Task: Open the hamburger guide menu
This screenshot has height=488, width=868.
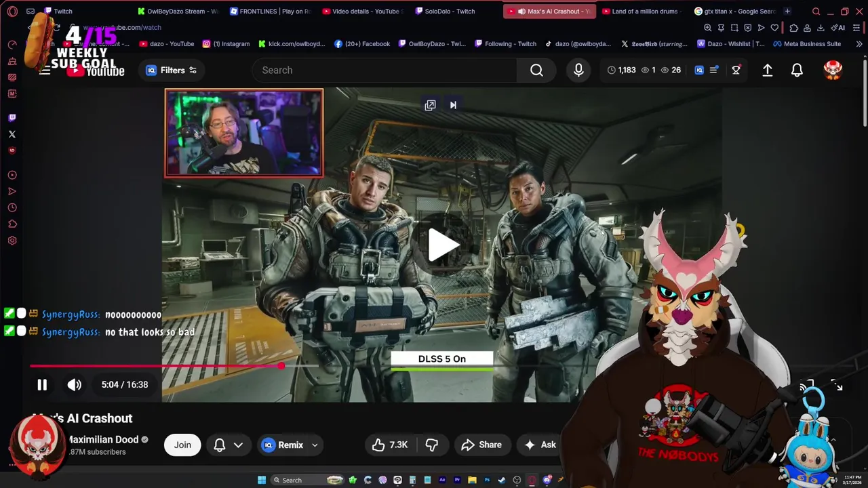Action: pos(45,70)
